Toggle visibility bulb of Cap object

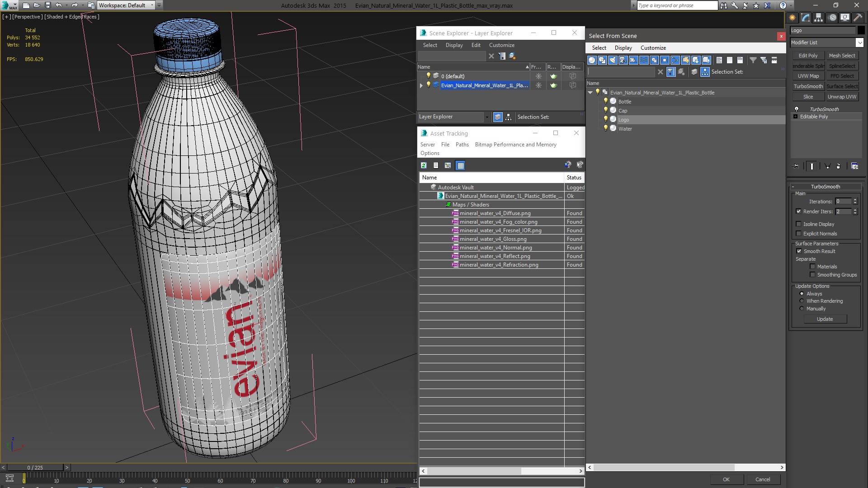[x=606, y=110]
